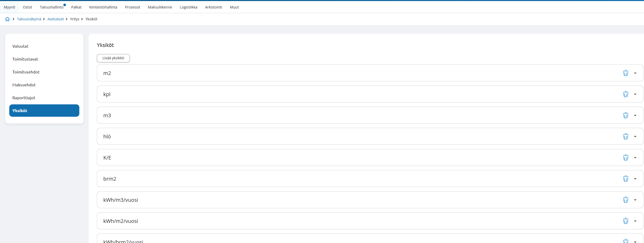Image resolution: width=644 pixels, height=243 pixels.
Task: Delete the brm2 unit with trash icon
Action: (x=625, y=179)
